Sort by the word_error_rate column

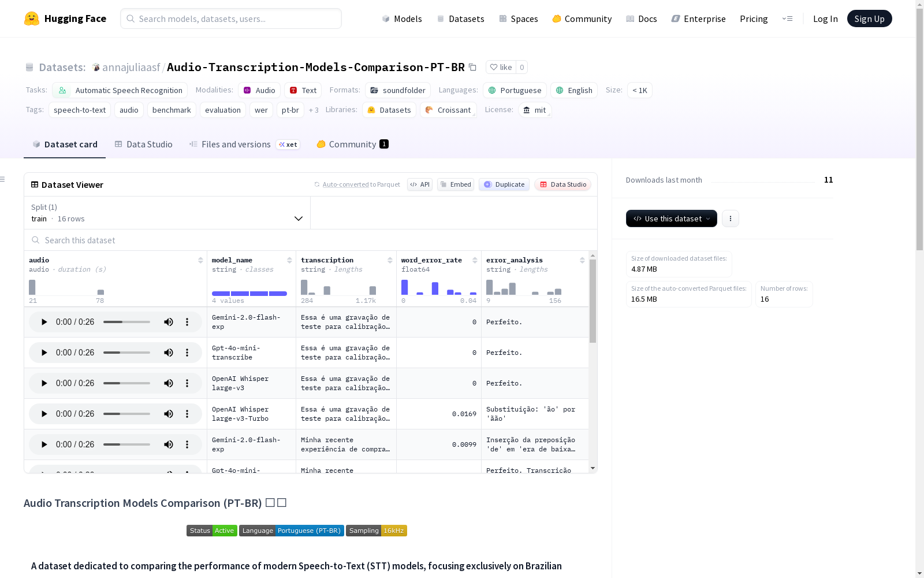475,260
